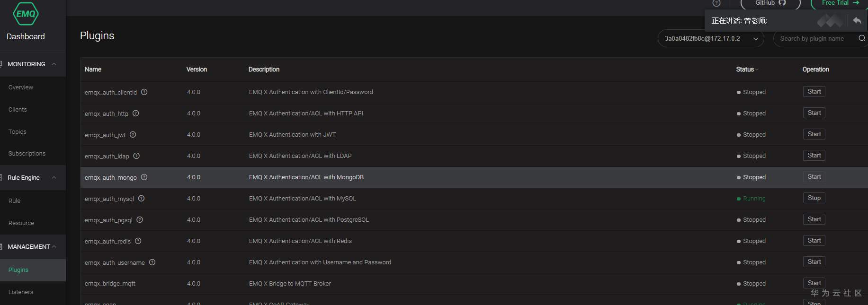Start the emqx_auth_username plugin
This screenshot has width=868, height=305.
814,262
